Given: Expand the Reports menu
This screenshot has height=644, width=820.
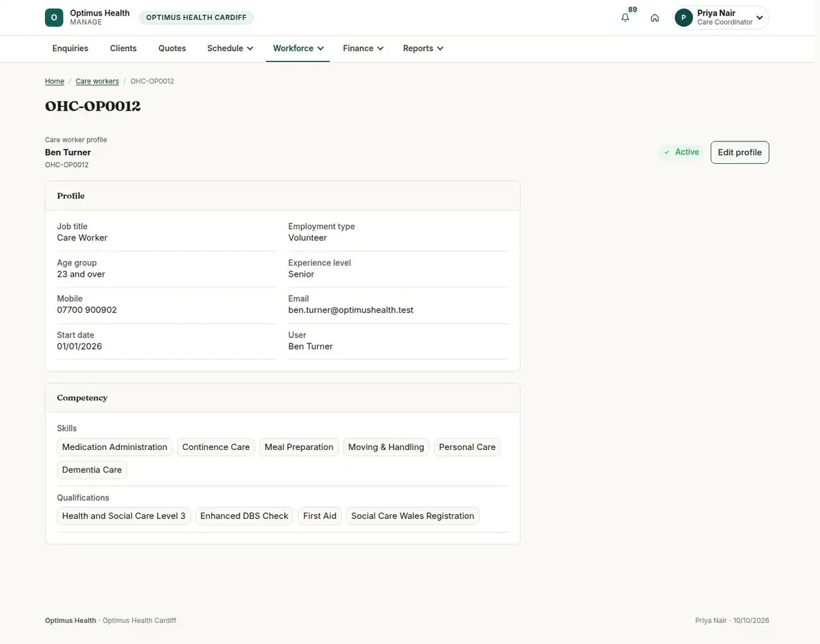Looking at the screenshot, I should coord(423,48).
